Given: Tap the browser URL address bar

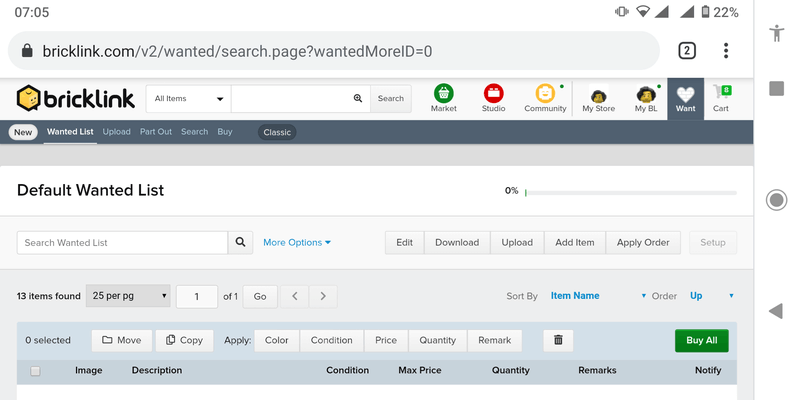Looking at the screenshot, I should tap(334, 51).
